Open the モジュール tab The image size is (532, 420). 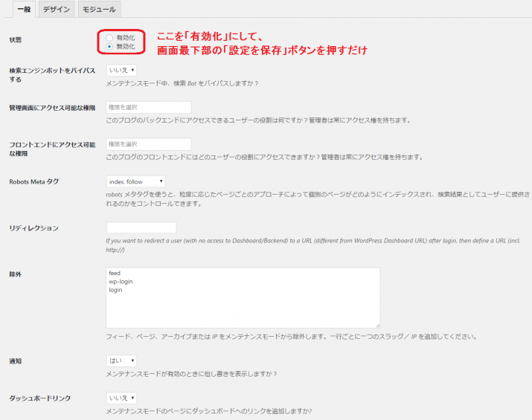click(x=98, y=9)
